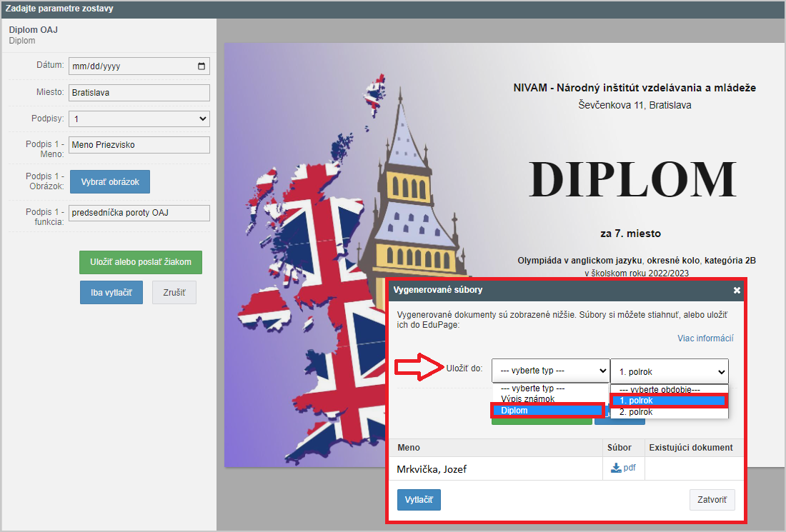Select Výpis známok option

pos(528,399)
